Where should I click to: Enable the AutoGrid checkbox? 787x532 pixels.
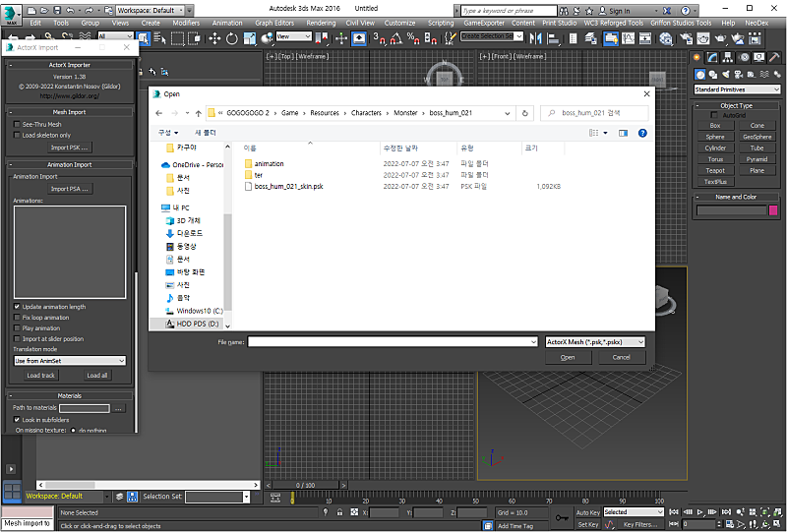(714, 115)
